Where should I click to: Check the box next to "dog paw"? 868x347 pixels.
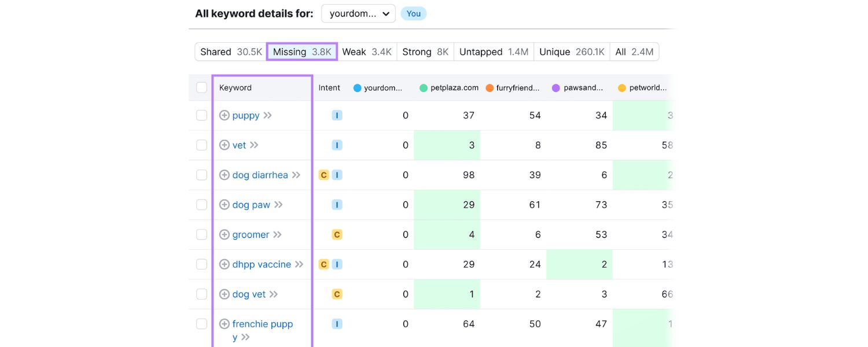pyautogui.click(x=201, y=204)
